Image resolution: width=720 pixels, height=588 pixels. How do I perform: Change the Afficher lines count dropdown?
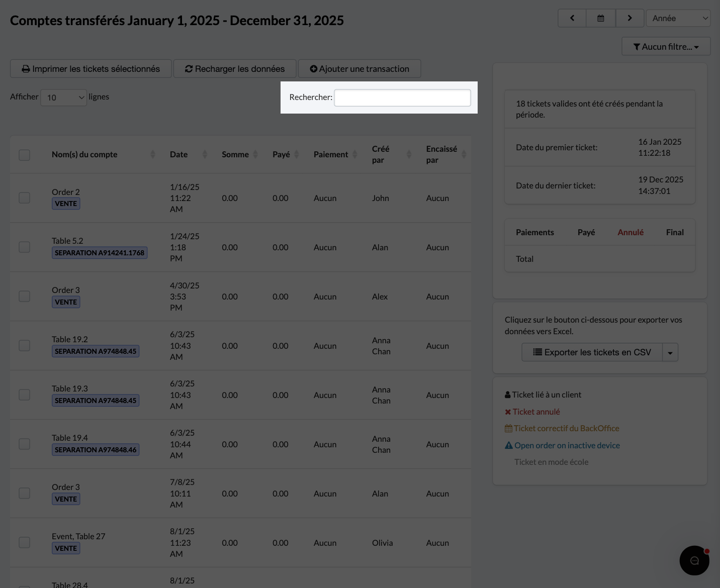point(64,97)
